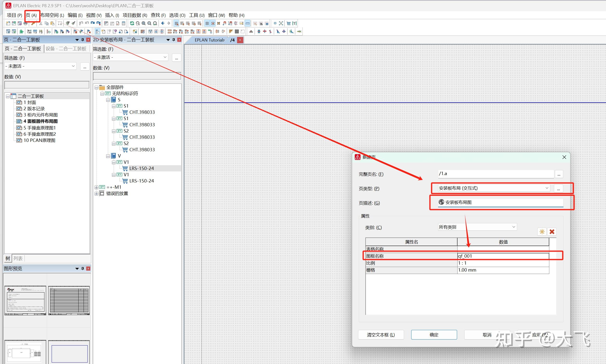This screenshot has height=364, width=606.
Task: Click the paste clipboard icon
Action: [x=52, y=23]
